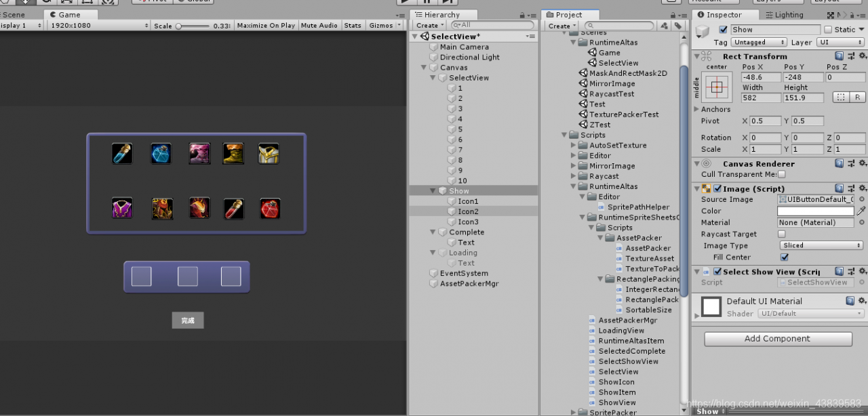Viewport: 868px width, 416px height.
Task: Collapse the Canvas node in Hierarchy
Action: point(425,68)
